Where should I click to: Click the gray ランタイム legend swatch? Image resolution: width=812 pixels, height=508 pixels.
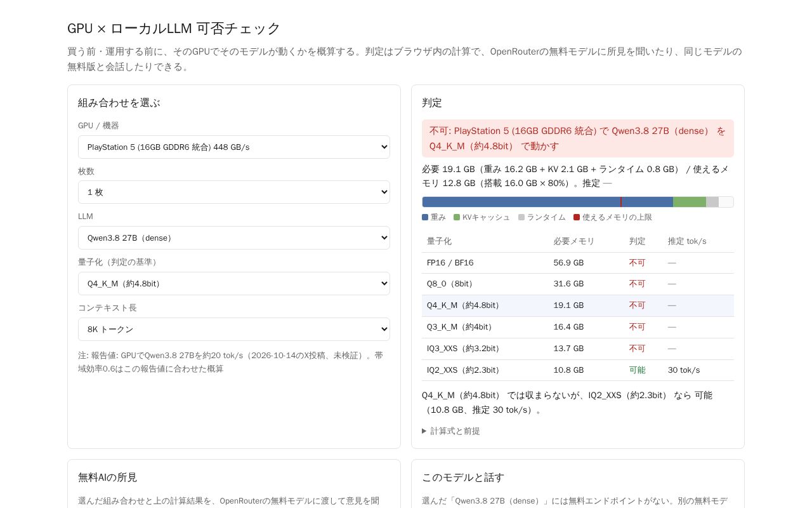click(521, 217)
